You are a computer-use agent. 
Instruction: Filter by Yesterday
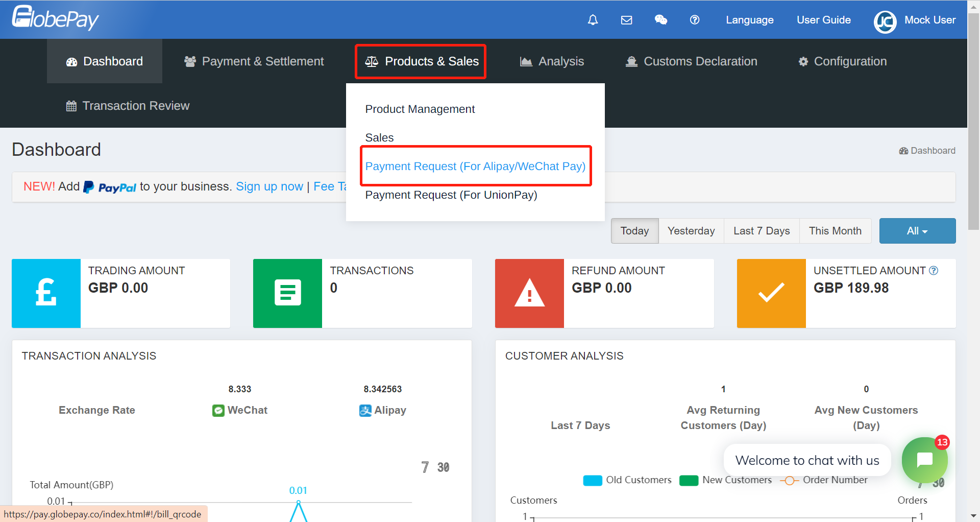pos(691,231)
